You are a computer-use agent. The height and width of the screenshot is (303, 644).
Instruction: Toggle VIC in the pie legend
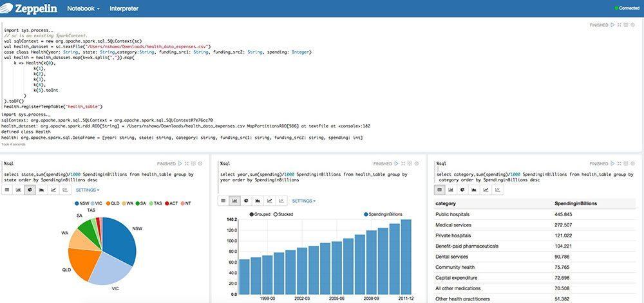point(97,203)
